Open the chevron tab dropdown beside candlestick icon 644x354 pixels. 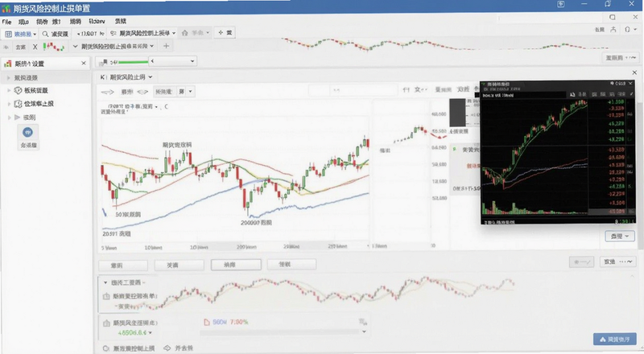coord(75,47)
